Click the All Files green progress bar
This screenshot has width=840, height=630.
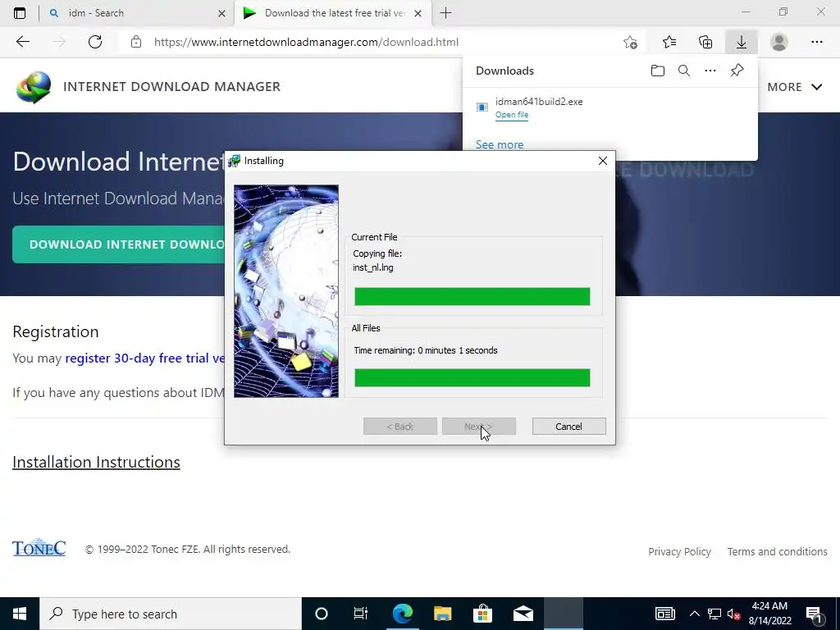coord(472,377)
